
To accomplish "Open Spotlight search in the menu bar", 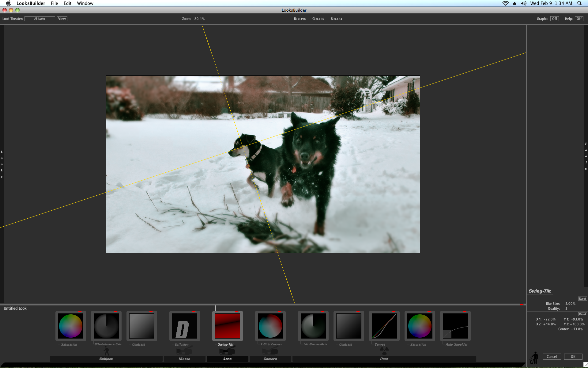I will [x=579, y=3].
